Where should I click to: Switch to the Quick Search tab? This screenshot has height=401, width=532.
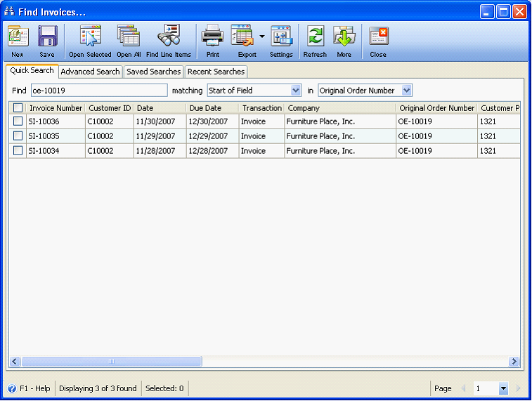(x=32, y=70)
